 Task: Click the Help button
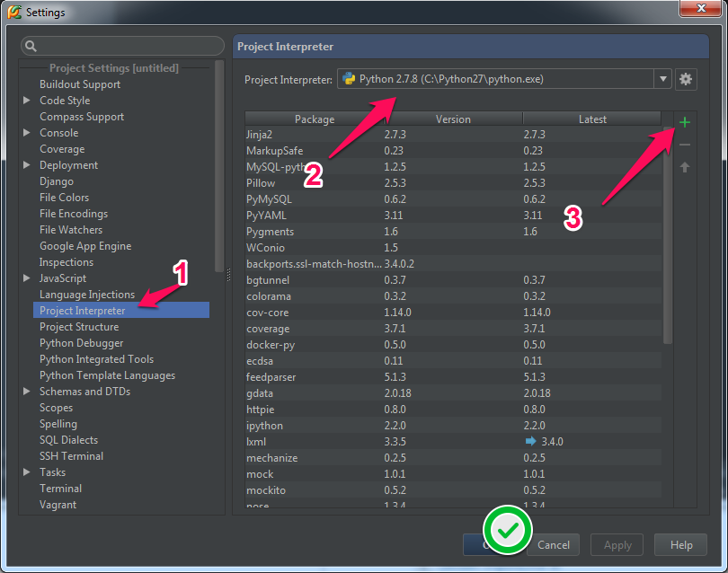[680, 544]
